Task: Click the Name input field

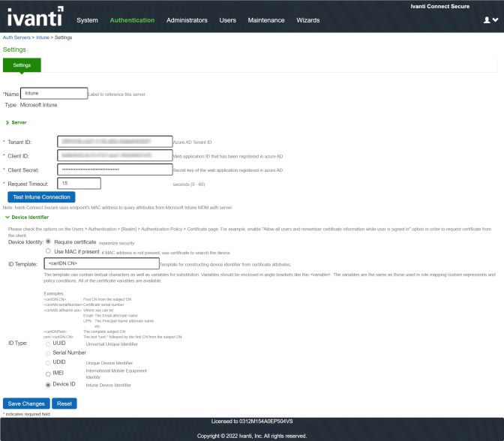Action: coord(54,93)
